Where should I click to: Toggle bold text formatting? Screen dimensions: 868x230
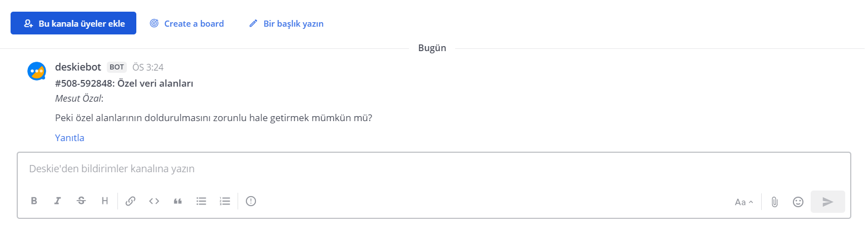(34, 201)
